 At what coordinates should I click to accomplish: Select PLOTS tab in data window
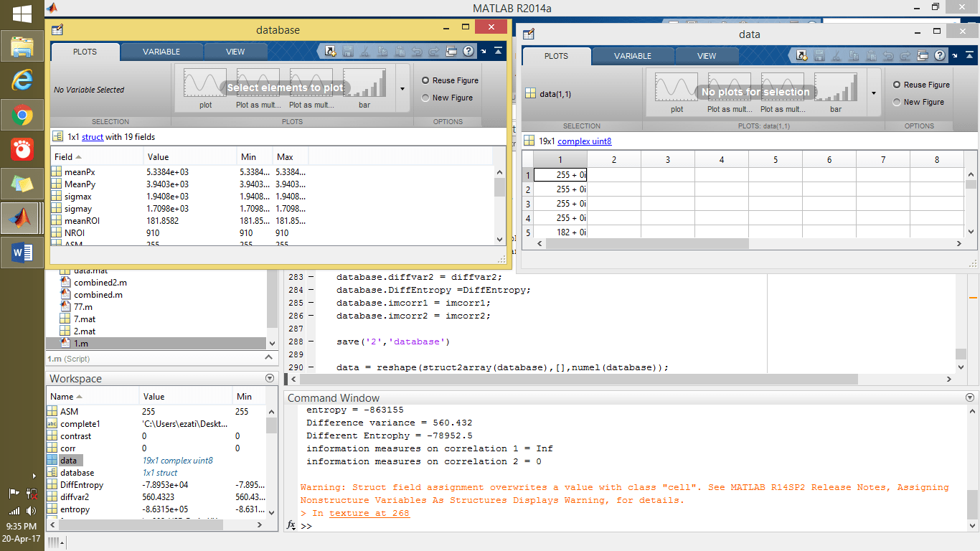pyautogui.click(x=556, y=56)
